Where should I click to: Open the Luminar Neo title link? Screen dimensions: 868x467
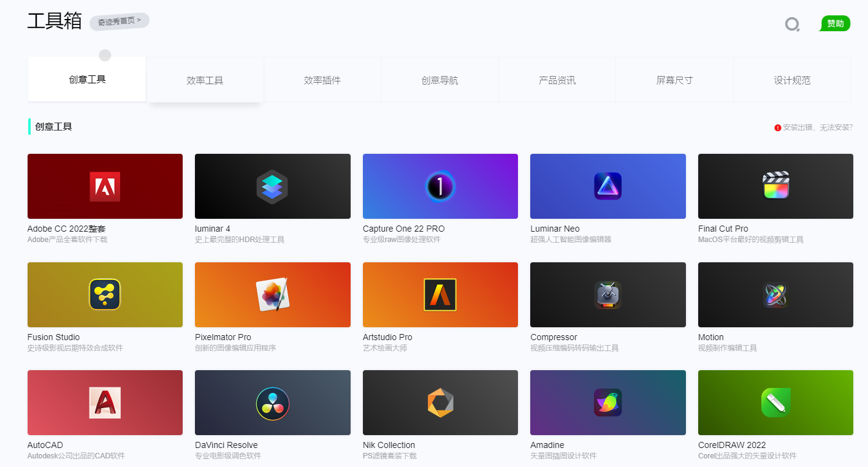pyautogui.click(x=555, y=229)
